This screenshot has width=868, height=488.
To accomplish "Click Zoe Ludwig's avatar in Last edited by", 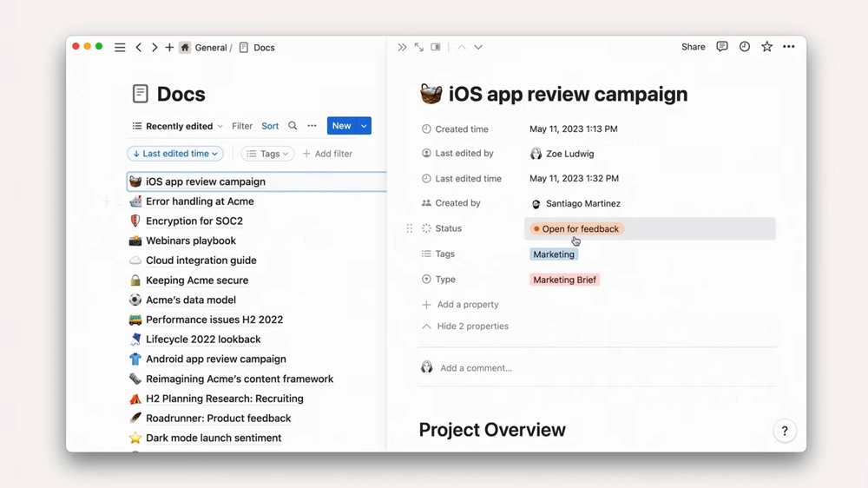I will pos(536,154).
